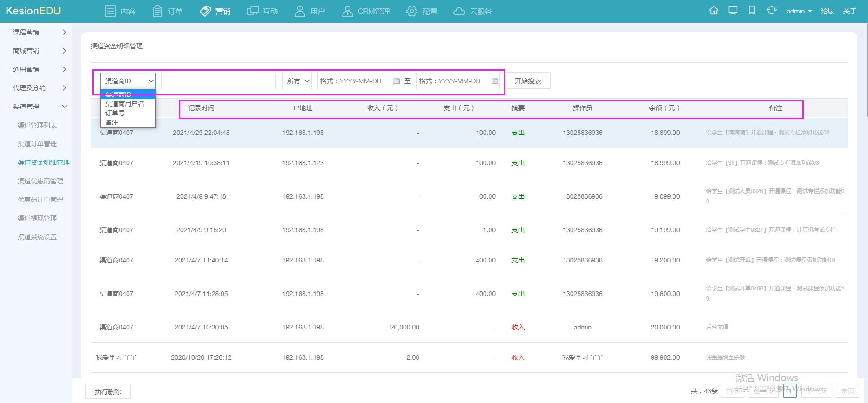The width and height of the screenshot is (868, 403).
Task: Open the admin account dropdown
Action: tap(799, 11)
